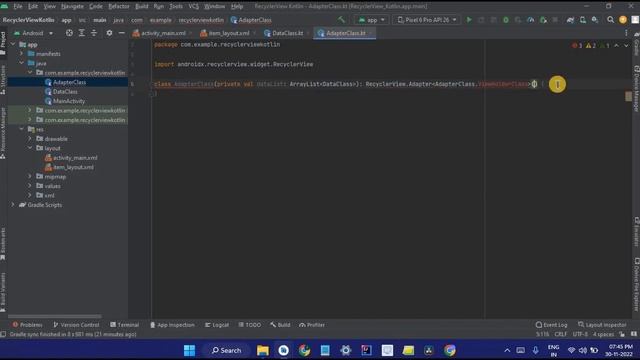Open the Refactor menu

(x=119, y=6)
